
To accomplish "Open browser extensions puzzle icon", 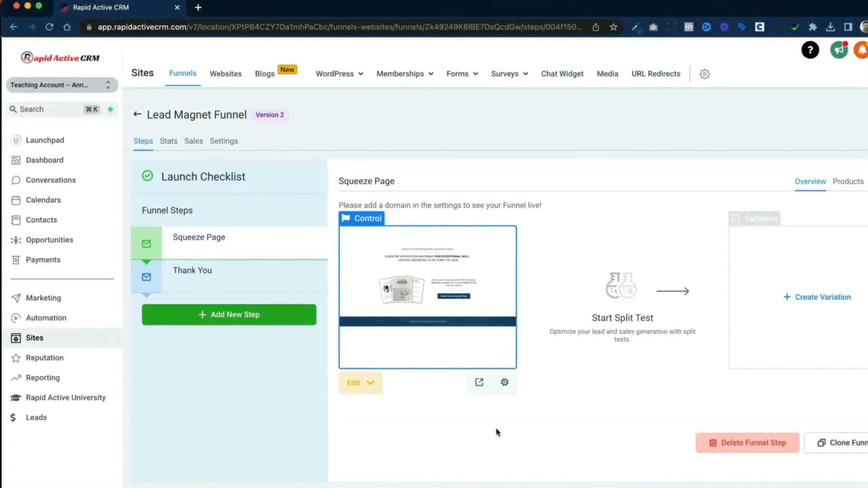I will 812,27.
